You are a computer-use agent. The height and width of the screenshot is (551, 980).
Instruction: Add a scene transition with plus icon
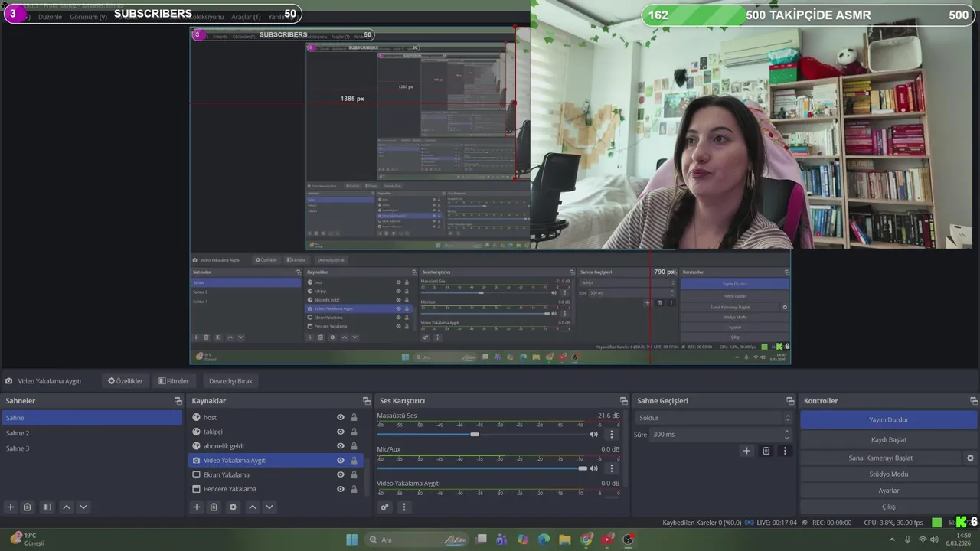click(746, 451)
